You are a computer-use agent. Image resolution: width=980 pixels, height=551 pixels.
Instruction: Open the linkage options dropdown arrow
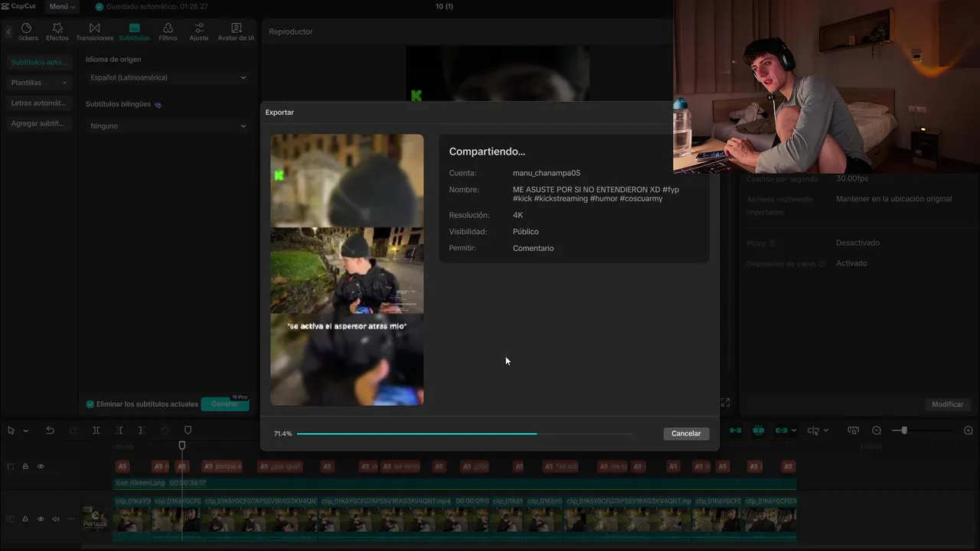(793, 431)
